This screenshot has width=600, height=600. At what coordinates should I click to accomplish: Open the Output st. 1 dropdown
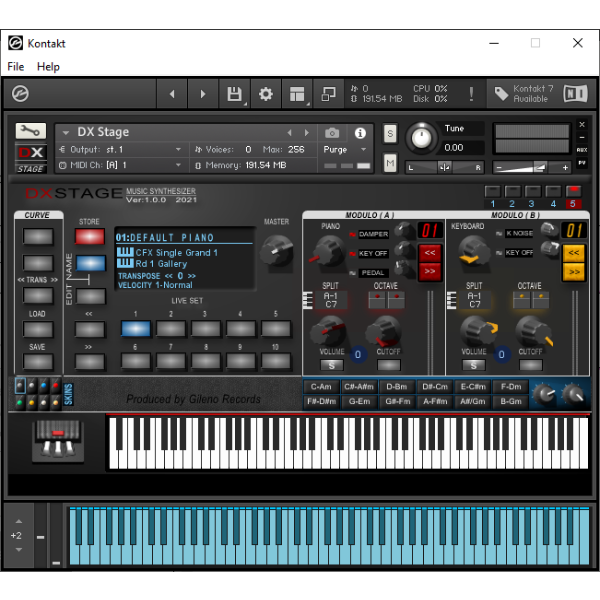tap(121, 149)
